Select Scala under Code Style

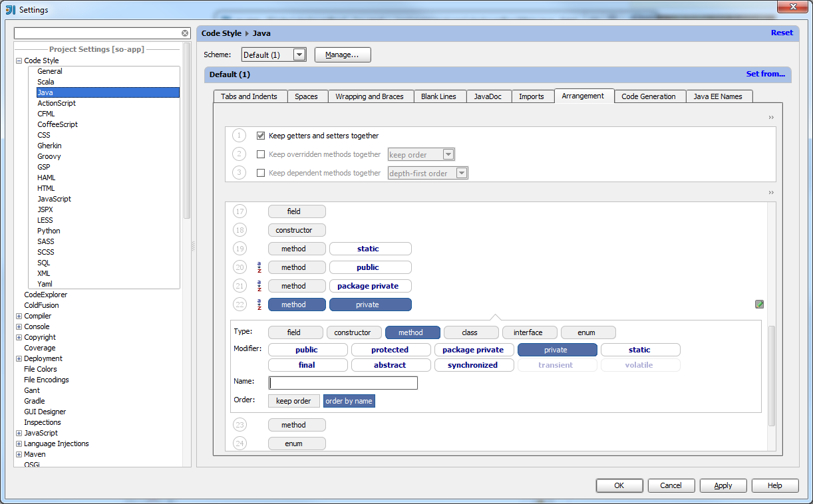click(46, 82)
